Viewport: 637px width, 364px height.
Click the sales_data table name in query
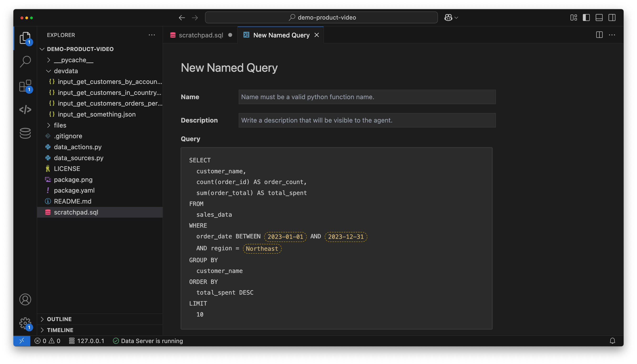pos(214,215)
